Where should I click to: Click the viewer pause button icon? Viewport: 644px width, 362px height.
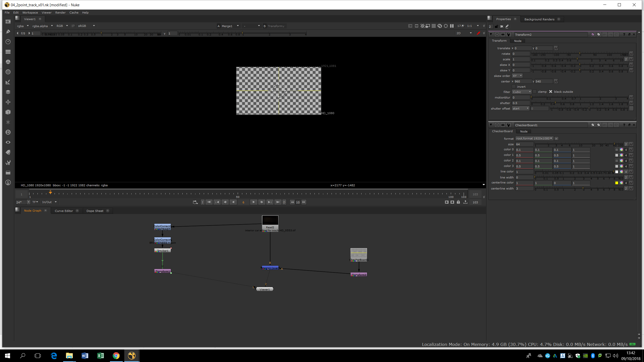click(x=452, y=26)
